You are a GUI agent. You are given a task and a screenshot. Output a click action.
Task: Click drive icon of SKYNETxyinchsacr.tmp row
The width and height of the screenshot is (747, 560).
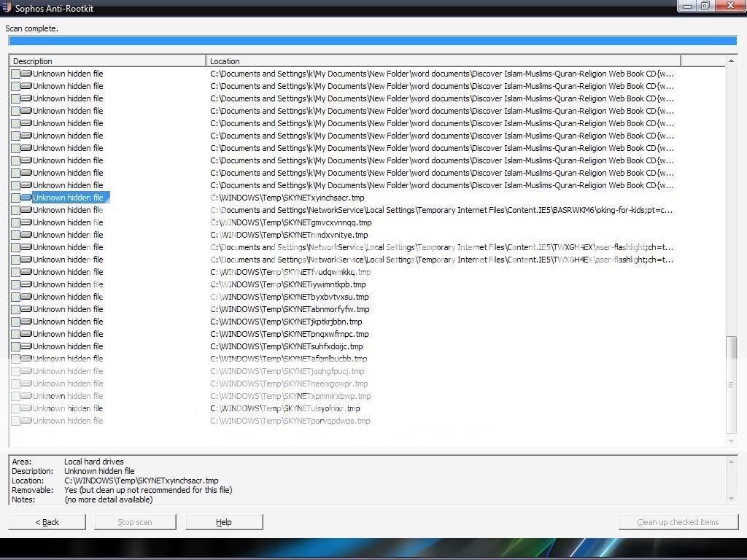pyautogui.click(x=26, y=198)
